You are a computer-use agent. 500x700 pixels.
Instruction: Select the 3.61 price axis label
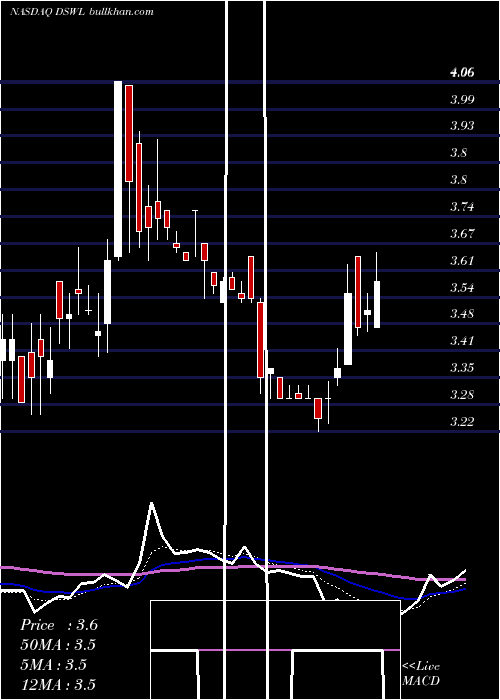[462, 260]
